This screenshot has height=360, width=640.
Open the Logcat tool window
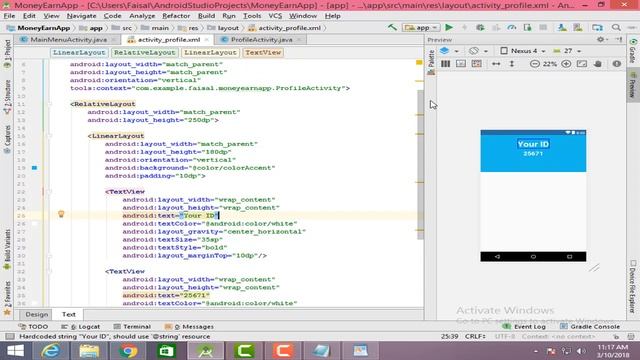click(81, 327)
